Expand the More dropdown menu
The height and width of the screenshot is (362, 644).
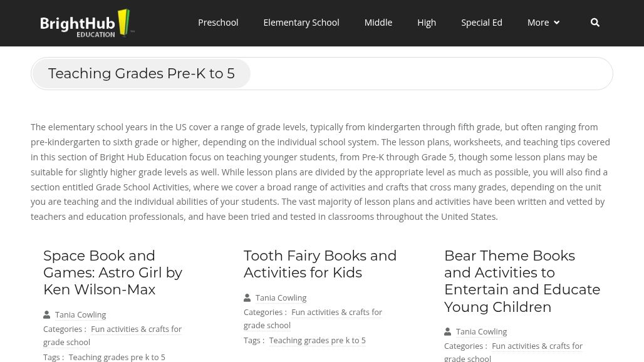tap(538, 23)
